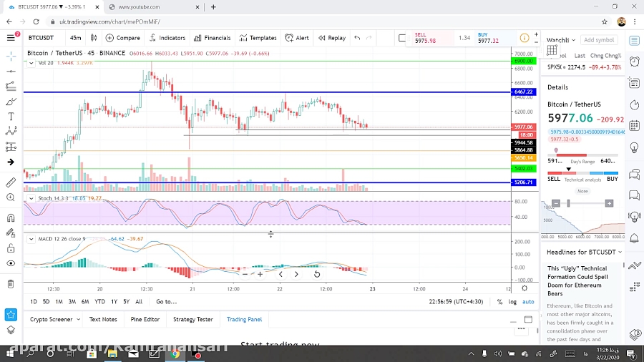Click the SELL 5975.98 order button
This screenshot has height=362, width=644.
tap(431, 38)
